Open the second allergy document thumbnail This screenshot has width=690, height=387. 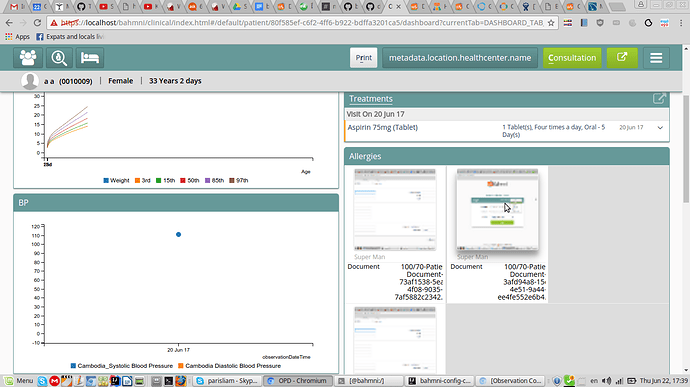click(497, 210)
